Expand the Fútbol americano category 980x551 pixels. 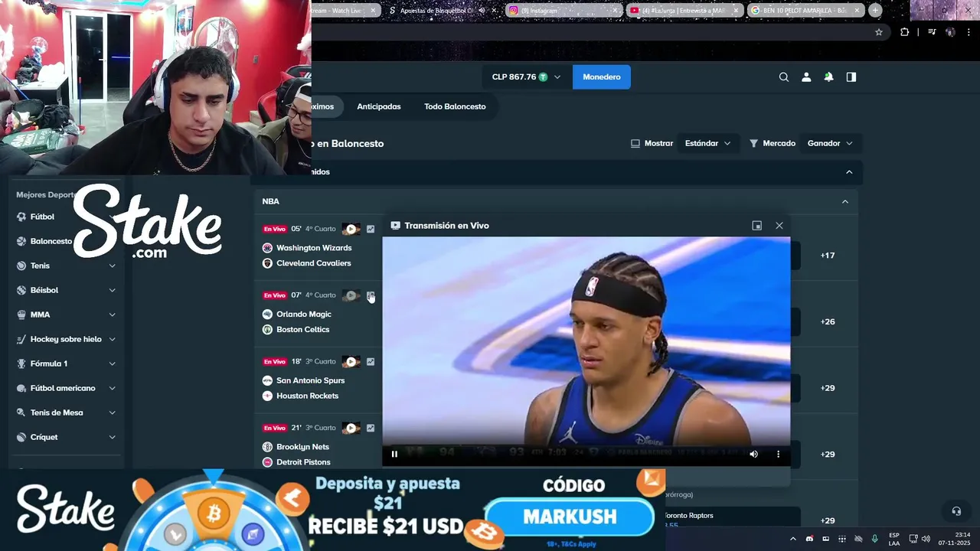click(x=112, y=388)
